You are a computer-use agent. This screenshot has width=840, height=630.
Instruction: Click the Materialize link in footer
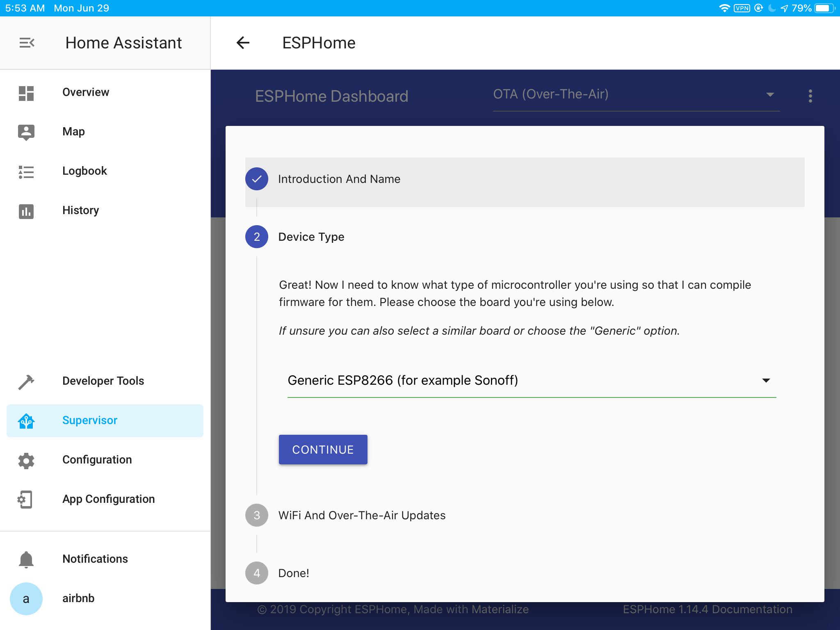coord(500,609)
